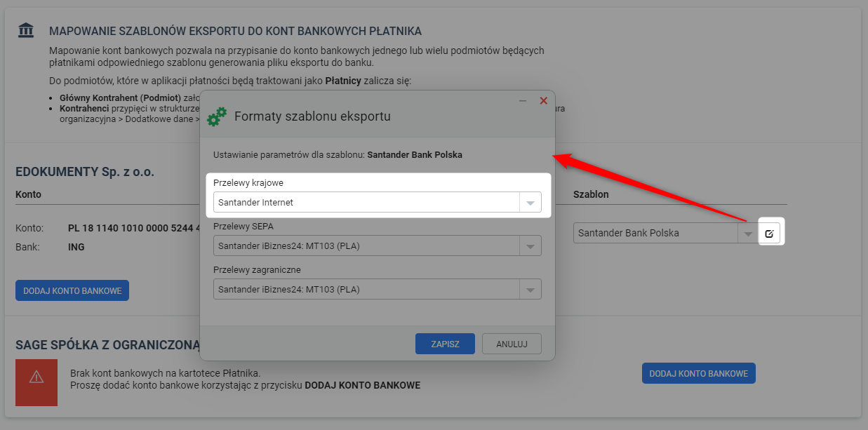Click the Przelewy zagraniczne label
Viewport: 868px width, 430px height.
coord(257,270)
